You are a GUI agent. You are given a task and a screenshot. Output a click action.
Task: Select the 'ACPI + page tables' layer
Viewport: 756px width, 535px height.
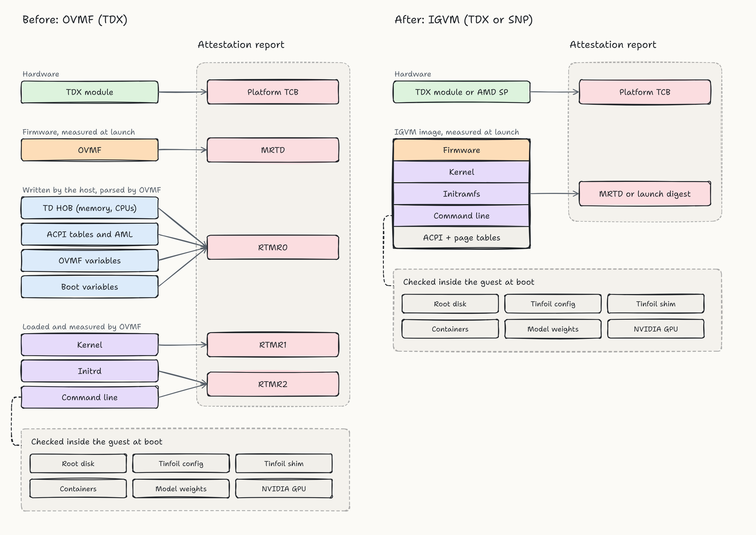[x=461, y=237]
